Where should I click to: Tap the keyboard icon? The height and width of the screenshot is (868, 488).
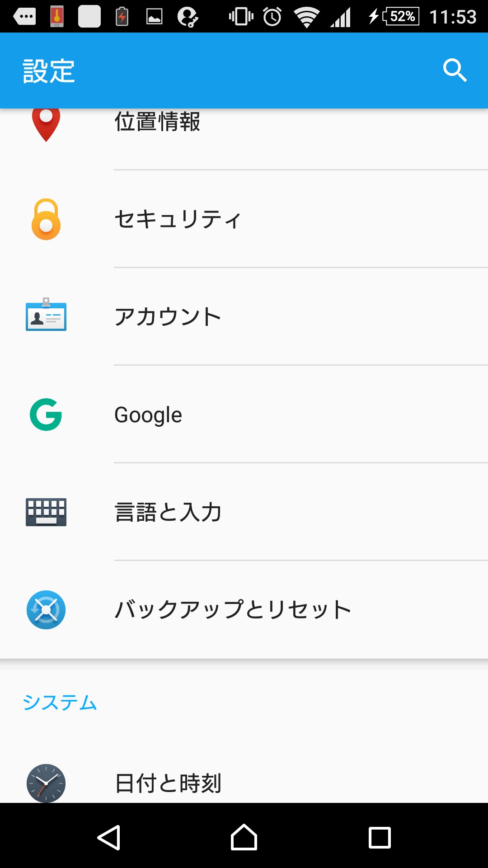coord(46,512)
